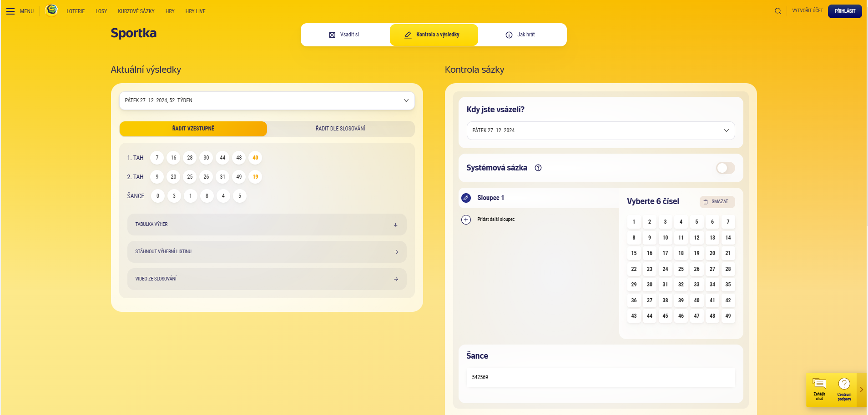
Task: Select number 1 in the number grid
Action: click(x=634, y=222)
